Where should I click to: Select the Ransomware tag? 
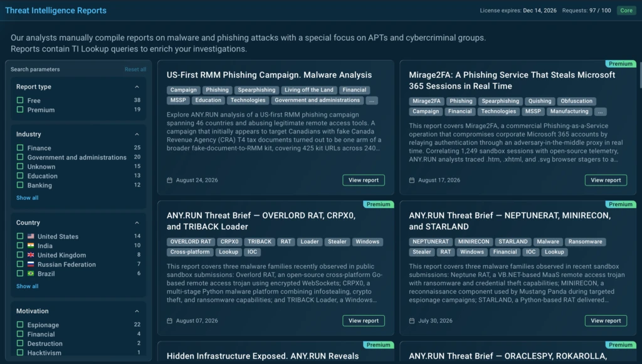coord(585,242)
